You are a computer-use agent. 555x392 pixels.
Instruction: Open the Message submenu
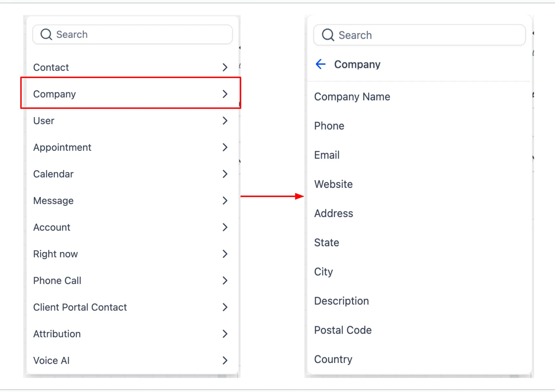point(225,201)
